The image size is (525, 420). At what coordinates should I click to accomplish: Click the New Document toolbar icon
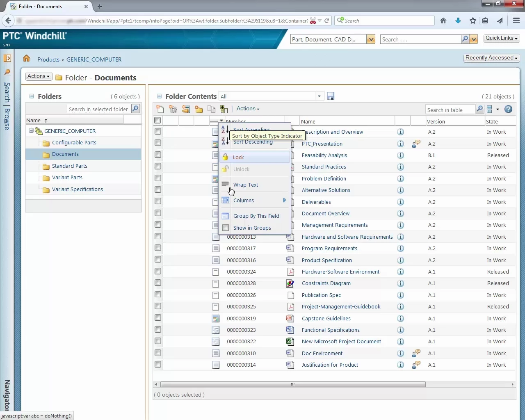pos(160,109)
